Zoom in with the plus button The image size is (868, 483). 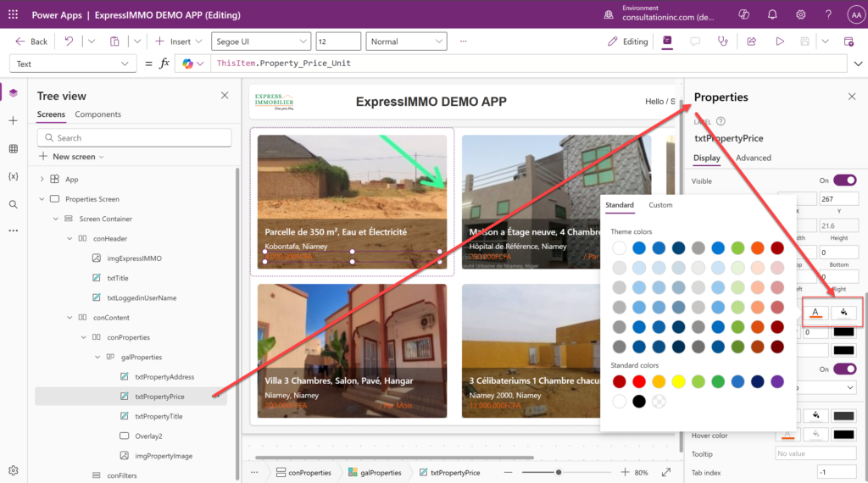pos(625,472)
